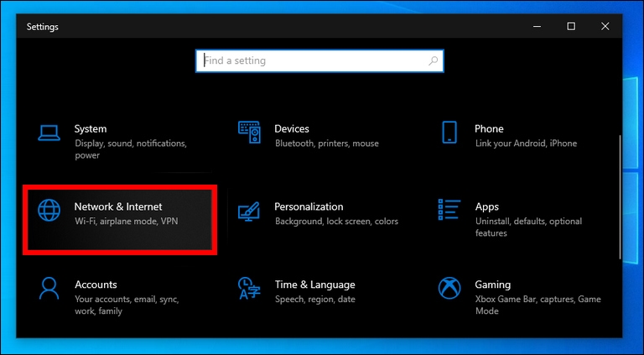This screenshot has height=355, width=644.
Task: Open the Gaming Xbox icon
Action: click(x=449, y=289)
